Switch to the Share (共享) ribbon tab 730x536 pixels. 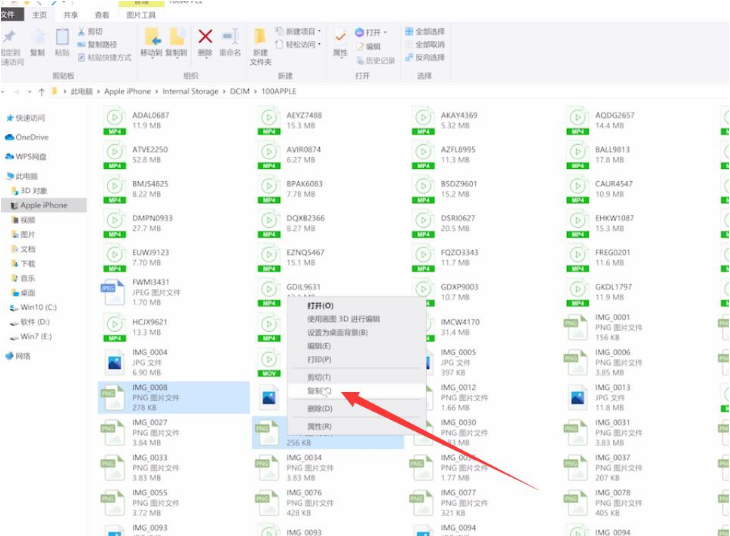[71, 16]
